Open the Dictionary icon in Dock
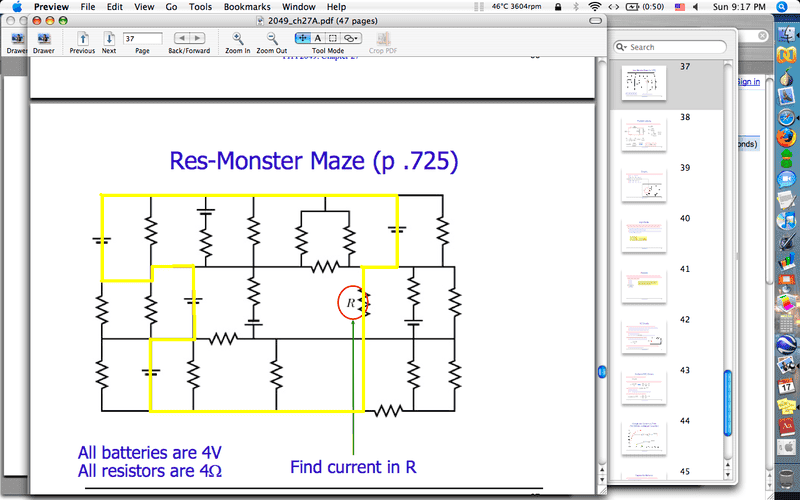Viewport: 800px width, 500px height. click(x=786, y=427)
